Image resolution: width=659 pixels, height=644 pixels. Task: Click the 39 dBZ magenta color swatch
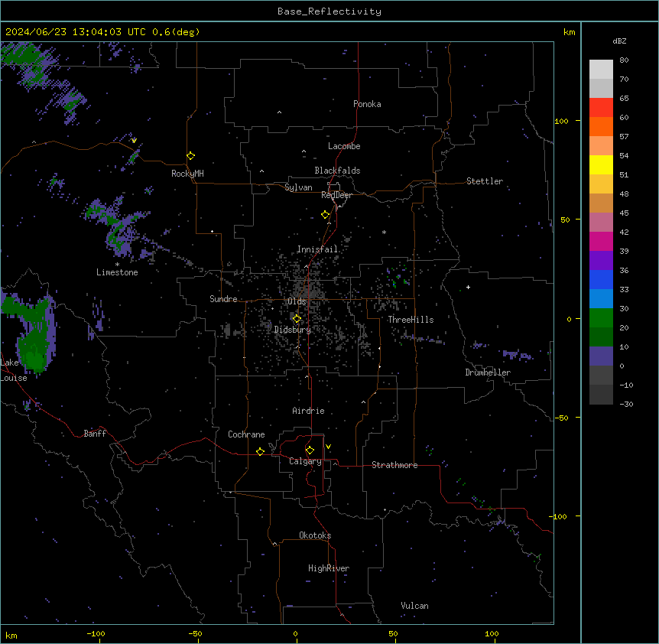click(x=601, y=241)
